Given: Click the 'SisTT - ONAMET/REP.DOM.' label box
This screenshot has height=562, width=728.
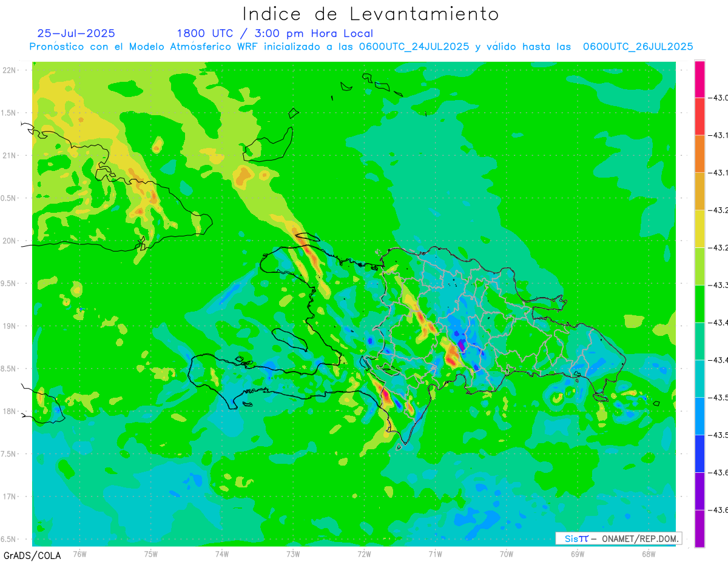Looking at the screenshot, I should pyautogui.click(x=618, y=538).
